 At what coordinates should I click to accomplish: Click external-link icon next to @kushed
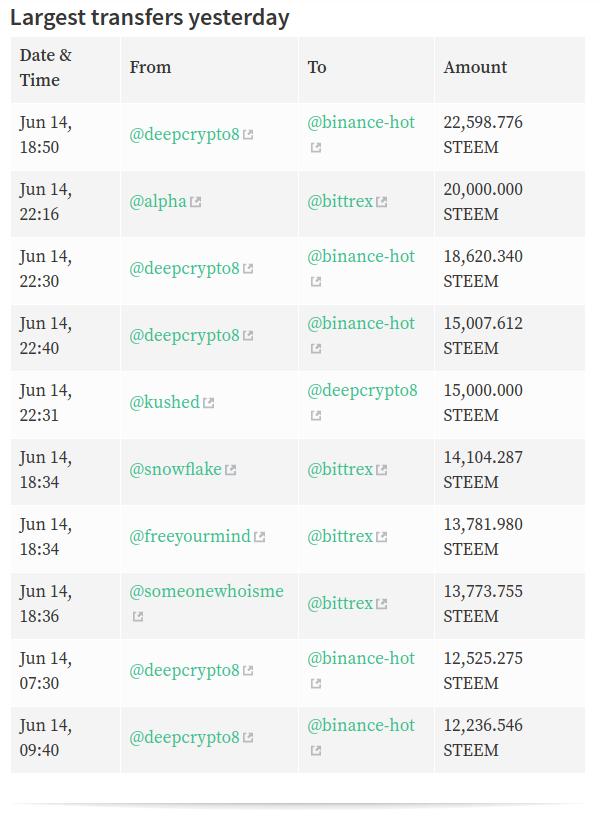click(208, 403)
